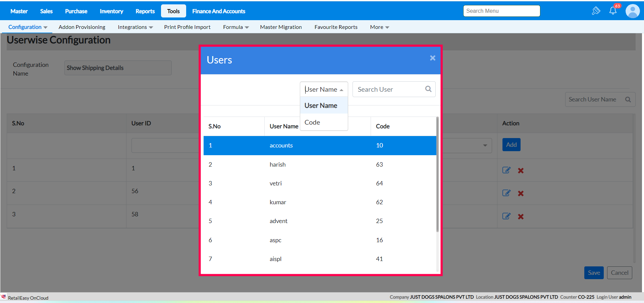Click the User ID column header
Viewport: 644px width, 303px height.
tap(141, 123)
